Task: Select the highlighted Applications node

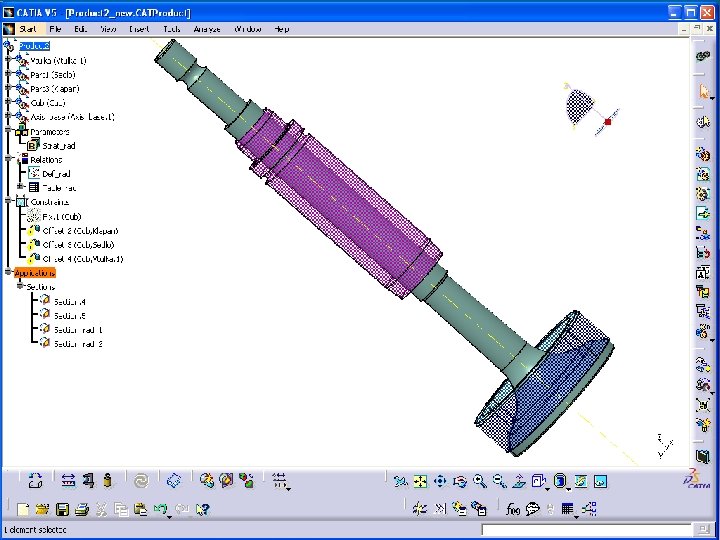Action: pos(35,273)
